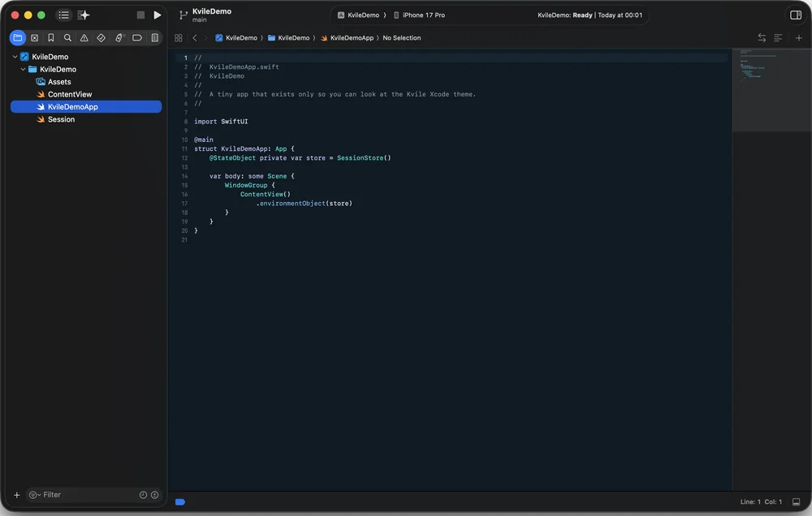Click line number 14 in gutter
812x516 pixels.
click(184, 176)
